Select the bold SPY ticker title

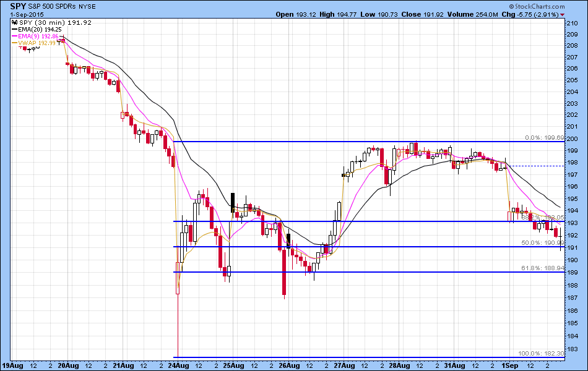18,6
